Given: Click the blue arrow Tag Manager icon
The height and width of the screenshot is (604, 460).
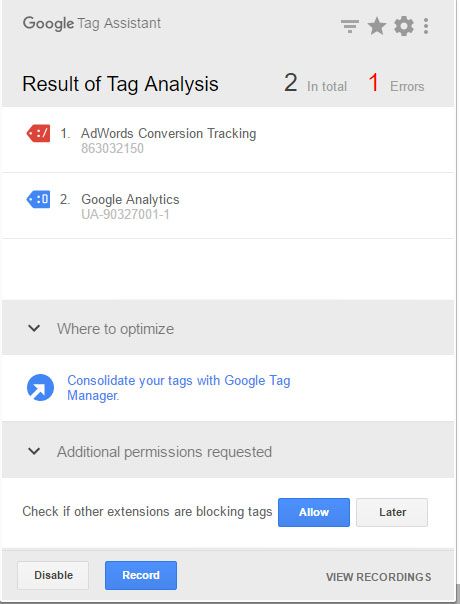Looking at the screenshot, I should (x=40, y=388).
